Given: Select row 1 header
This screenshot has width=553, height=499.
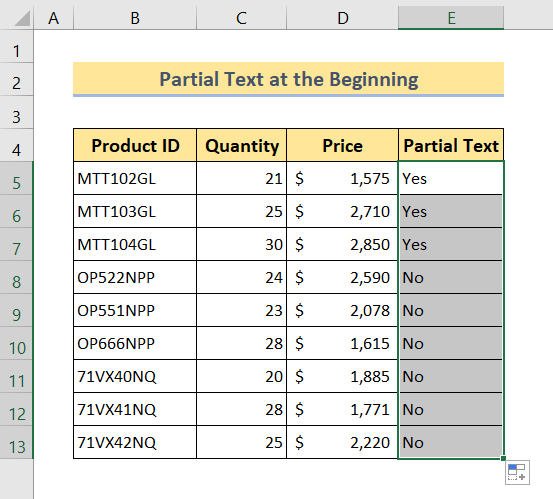Looking at the screenshot, I should (x=17, y=47).
